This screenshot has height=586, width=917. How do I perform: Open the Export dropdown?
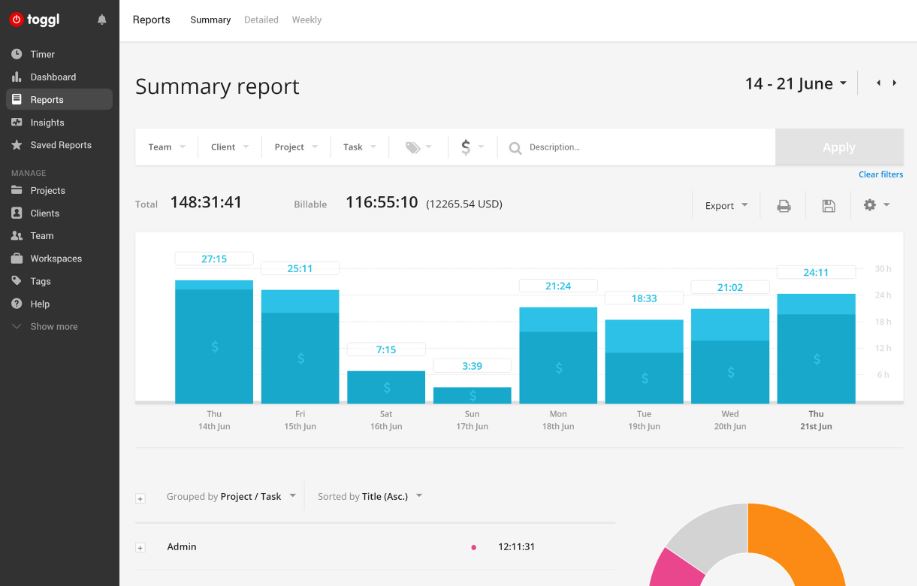tap(726, 205)
